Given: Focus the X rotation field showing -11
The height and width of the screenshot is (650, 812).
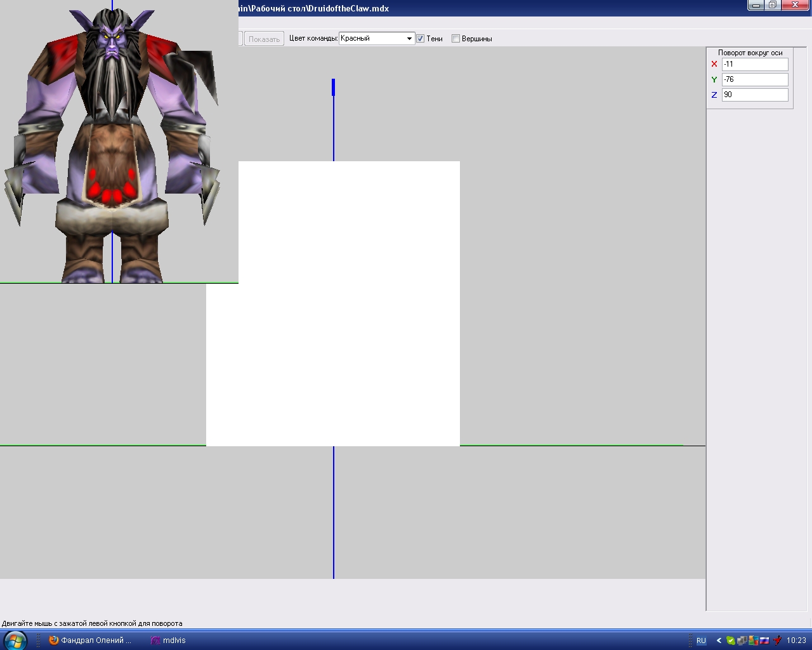Looking at the screenshot, I should (x=755, y=64).
